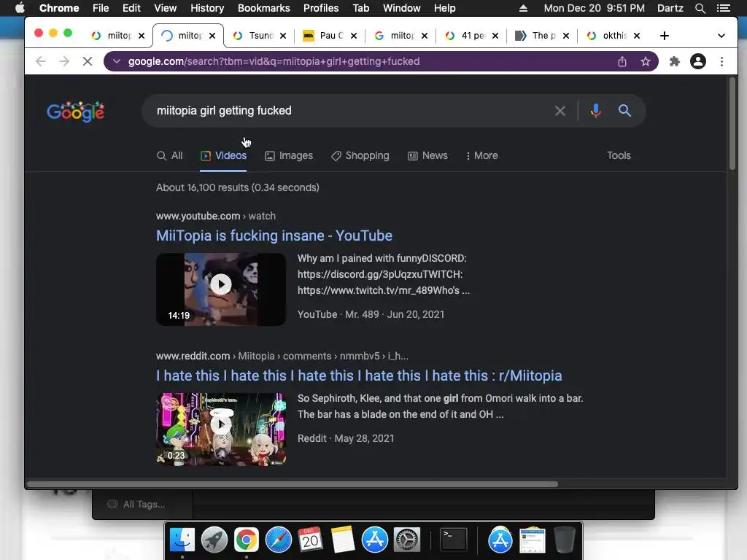Image resolution: width=747 pixels, height=560 pixels.
Task: Open the View menu
Action: click(x=165, y=8)
